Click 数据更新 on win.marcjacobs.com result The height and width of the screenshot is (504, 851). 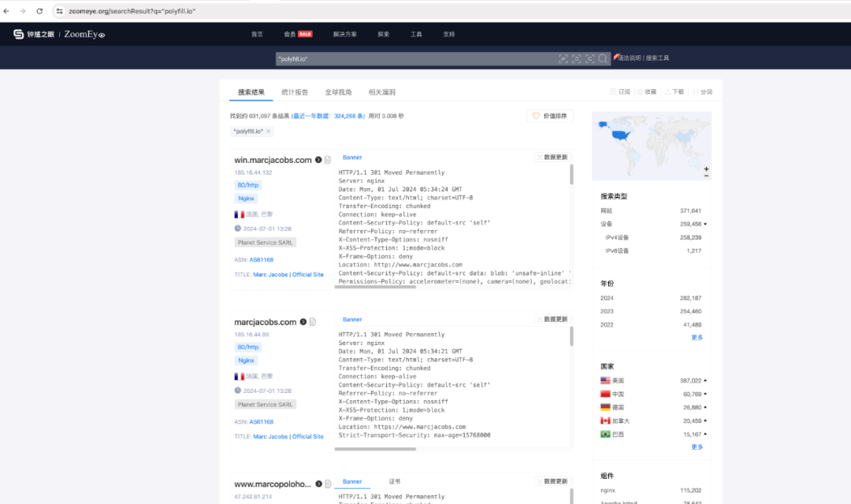tap(552, 157)
